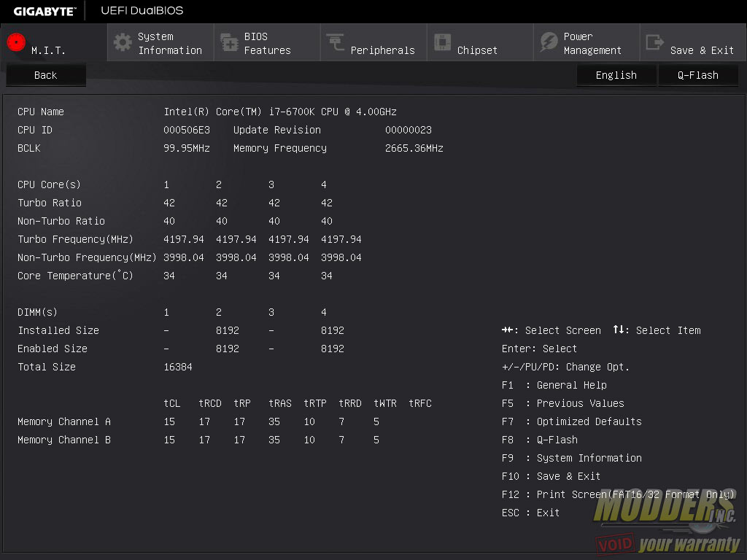This screenshot has height=560, width=747.
Task: Click the F12 Print Screen hint
Action: pos(618,495)
